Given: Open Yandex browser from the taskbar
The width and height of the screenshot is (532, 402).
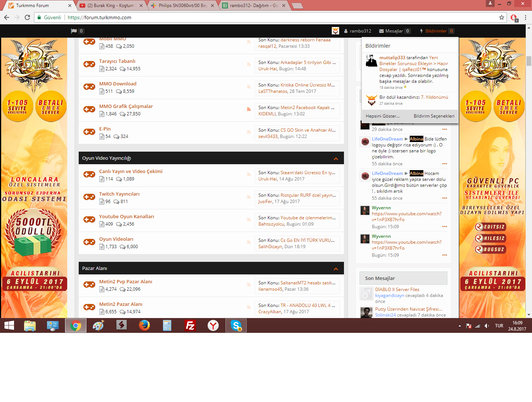Looking at the screenshot, I should click(213, 325).
